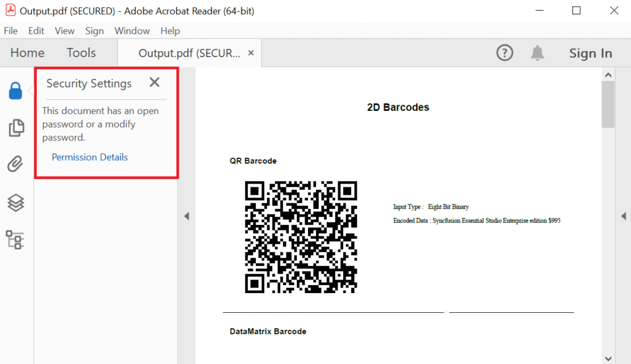Click the right page-edge expand arrow
Image resolution: width=631 pixels, height=364 pixels.
(x=624, y=216)
